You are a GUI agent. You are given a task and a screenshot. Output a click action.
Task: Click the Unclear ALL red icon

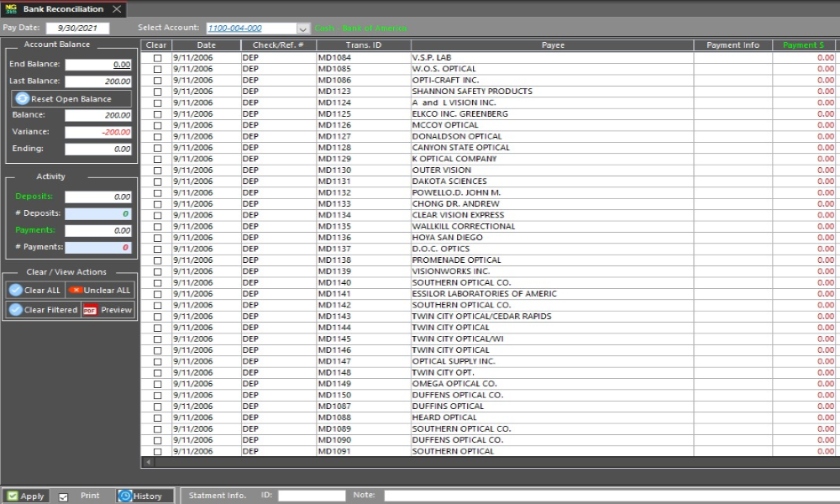[x=75, y=290]
